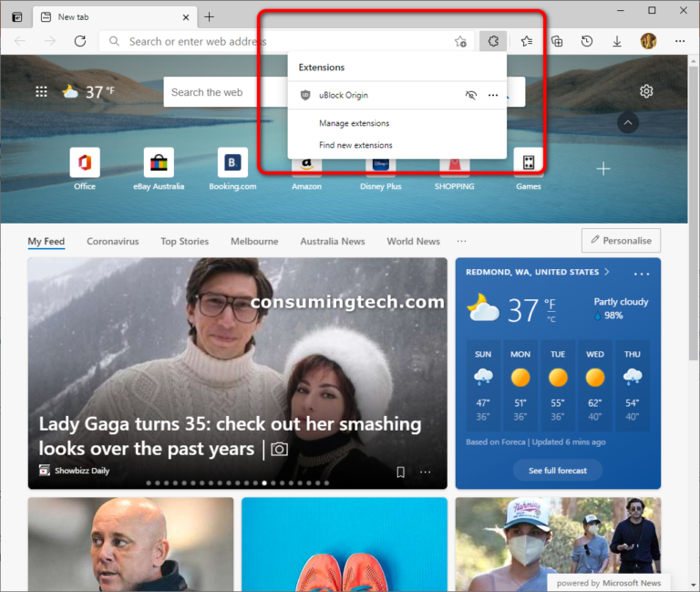Open the masked woman news thumbnail
700x592 pixels.
558,545
